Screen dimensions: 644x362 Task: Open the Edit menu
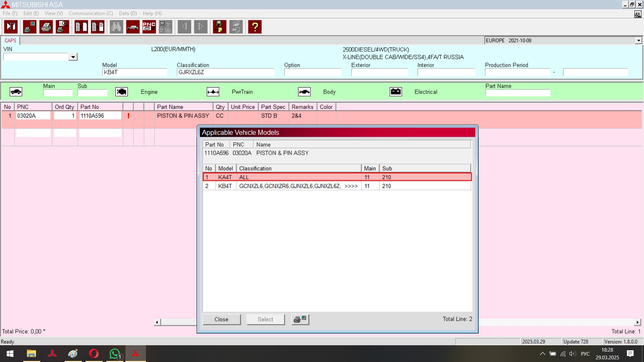(31, 13)
